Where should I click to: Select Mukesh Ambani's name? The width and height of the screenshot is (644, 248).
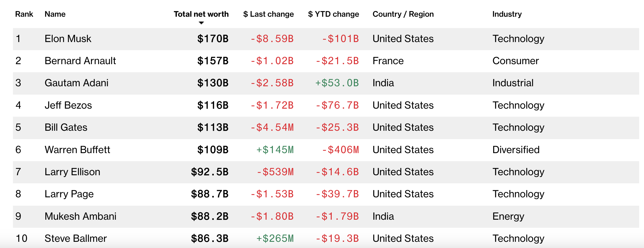[x=80, y=216]
